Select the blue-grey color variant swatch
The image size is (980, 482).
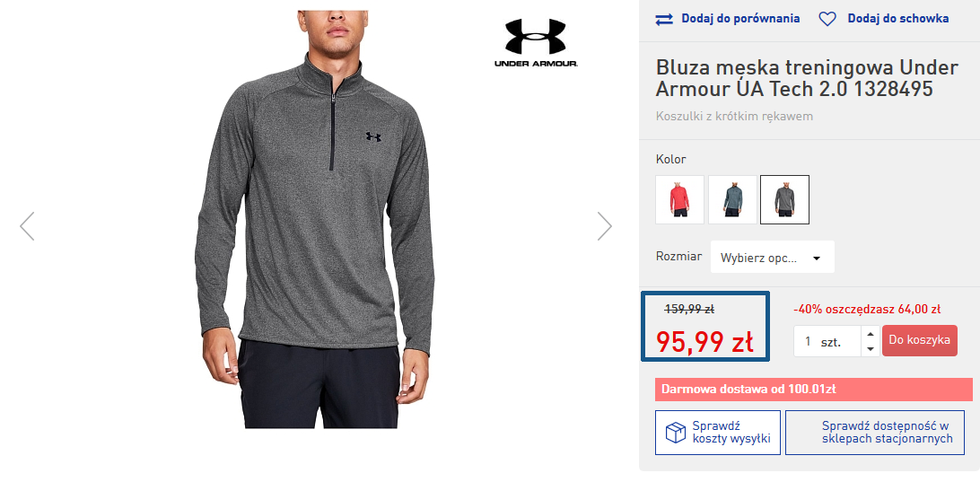tap(732, 199)
